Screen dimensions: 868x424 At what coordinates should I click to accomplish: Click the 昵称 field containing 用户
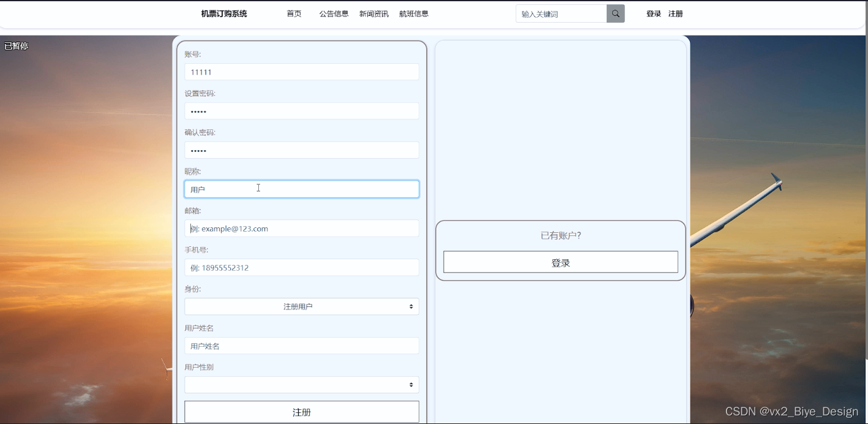[x=302, y=189]
